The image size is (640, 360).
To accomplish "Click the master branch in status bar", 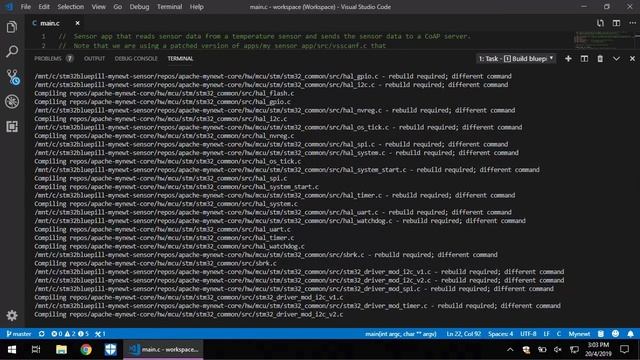I will coord(19,333).
